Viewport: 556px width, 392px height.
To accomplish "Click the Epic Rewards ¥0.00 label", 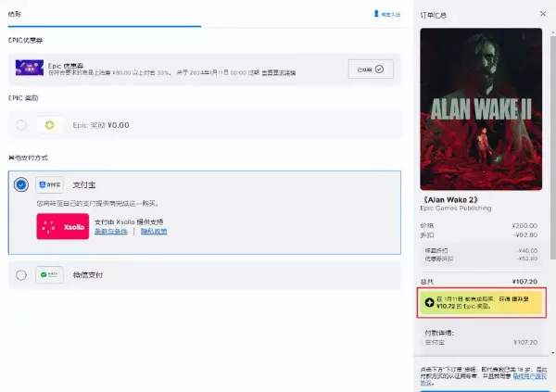I will click(101, 125).
